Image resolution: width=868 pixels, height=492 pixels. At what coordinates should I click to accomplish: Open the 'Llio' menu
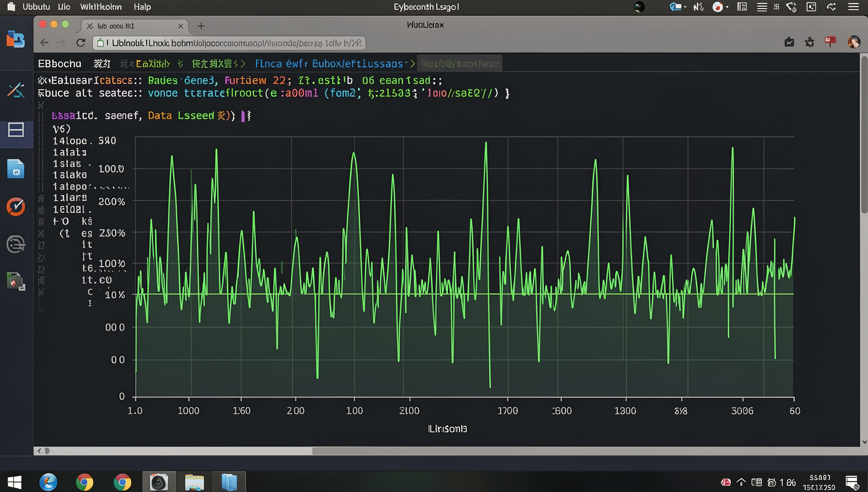64,7
